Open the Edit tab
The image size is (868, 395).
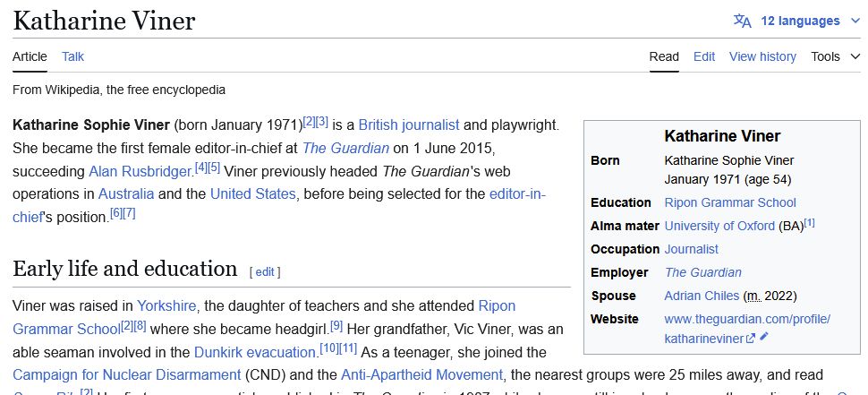tap(704, 56)
